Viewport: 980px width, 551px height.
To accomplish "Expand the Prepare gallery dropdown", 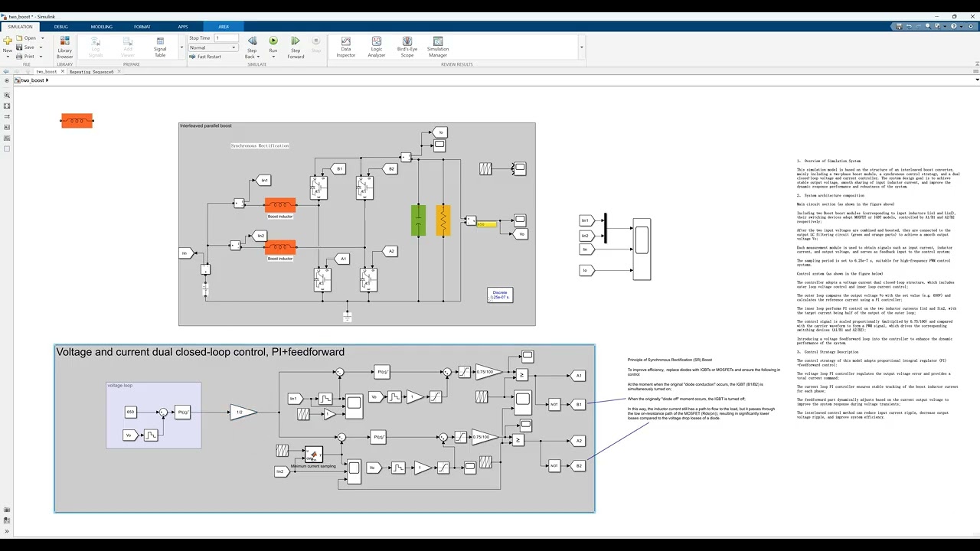I will click(x=181, y=47).
